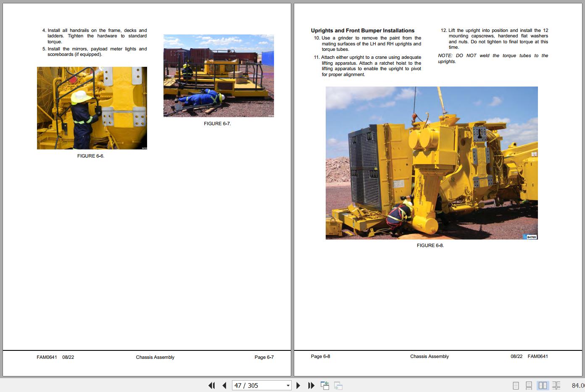The image size is (585, 392).
Task: Click the 'Page 6-8' footer text
Action: (x=321, y=356)
